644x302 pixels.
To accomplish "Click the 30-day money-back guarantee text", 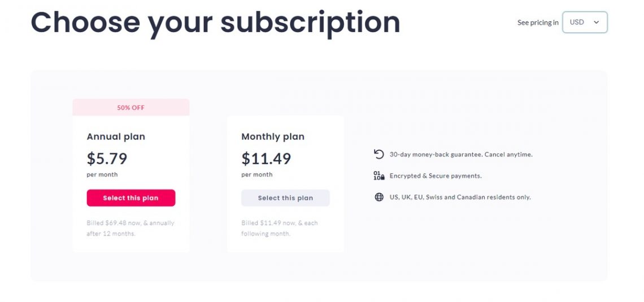I will pyautogui.click(x=461, y=154).
